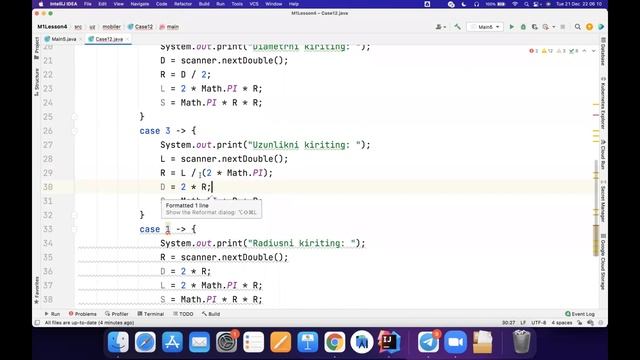Click Case12 breadcrumb in navigation bar

140,27
